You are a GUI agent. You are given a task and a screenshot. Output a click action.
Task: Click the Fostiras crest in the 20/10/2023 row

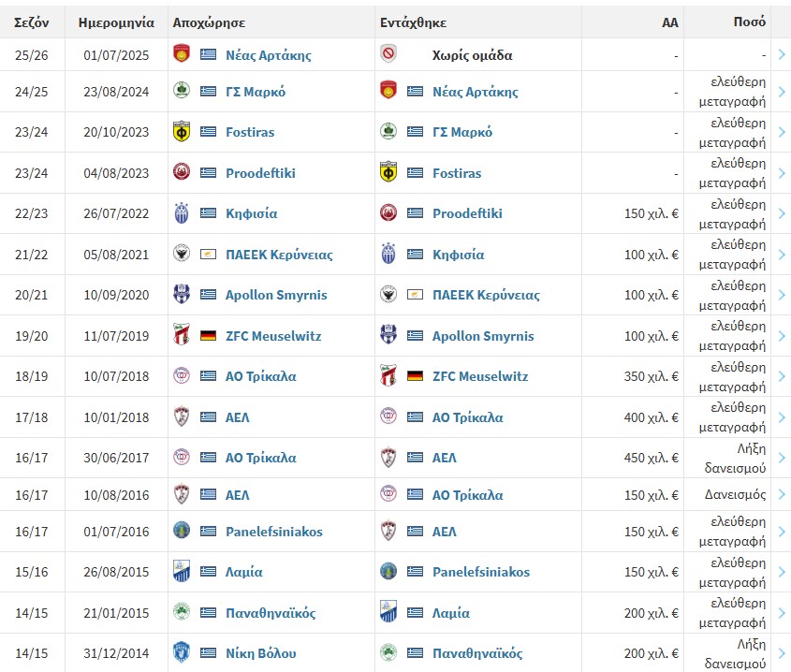[x=182, y=132]
